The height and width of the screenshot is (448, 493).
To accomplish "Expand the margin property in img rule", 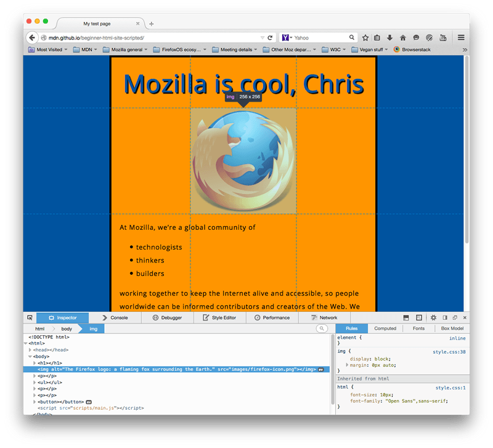I will [347, 365].
